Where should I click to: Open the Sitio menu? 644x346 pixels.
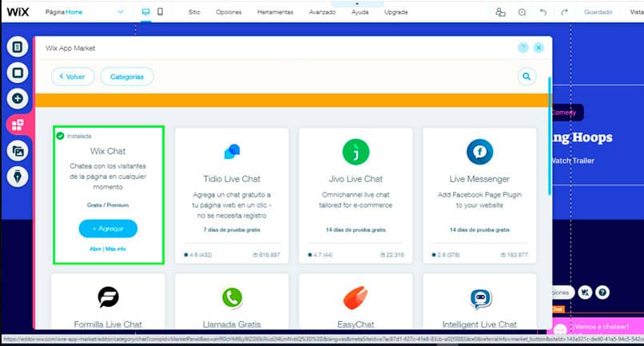[194, 12]
